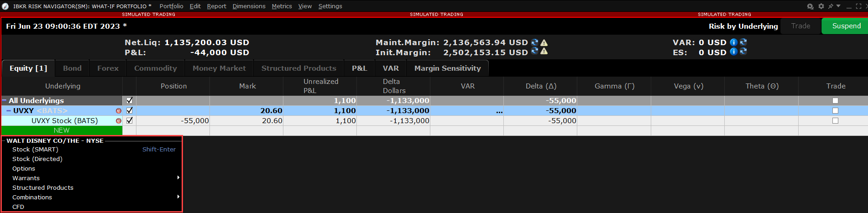Click the -55,000 position cell of UVXY Stock
The width and height of the screenshot is (868, 213).
[x=173, y=120]
